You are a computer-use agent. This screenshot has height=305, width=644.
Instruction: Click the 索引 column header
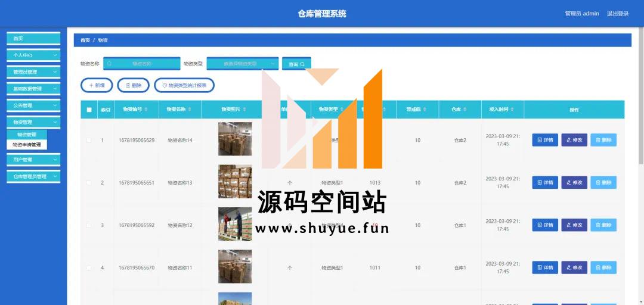(x=106, y=110)
